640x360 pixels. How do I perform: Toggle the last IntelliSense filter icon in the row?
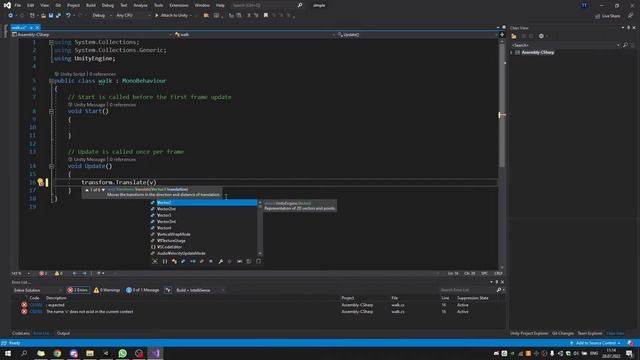[258, 261]
